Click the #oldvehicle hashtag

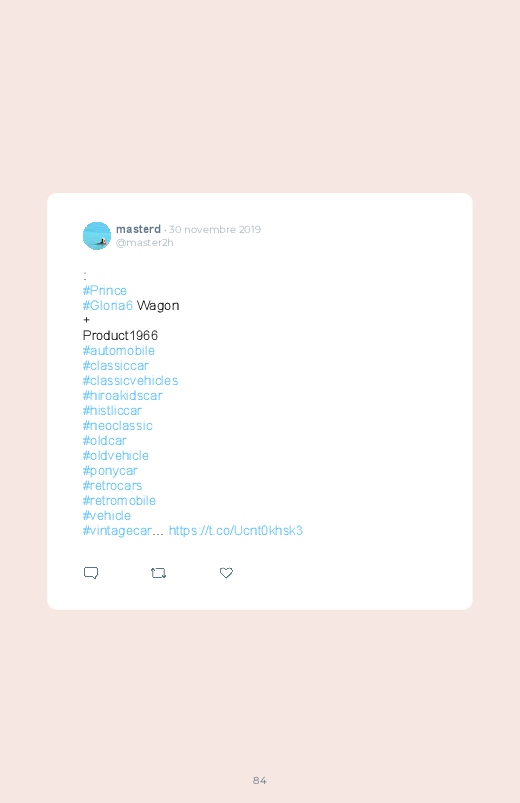[x=115, y=456]
